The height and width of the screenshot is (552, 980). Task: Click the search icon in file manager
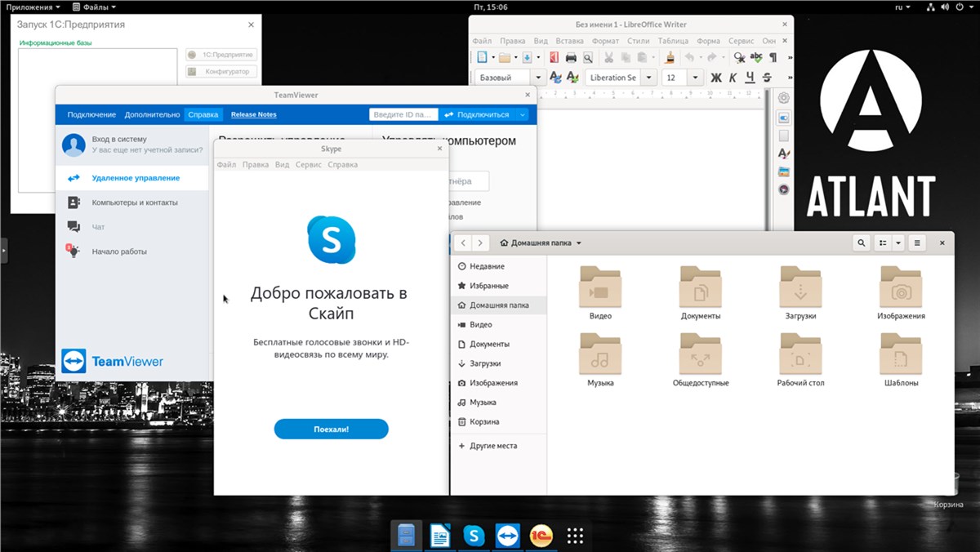click(x=861, y=243)
